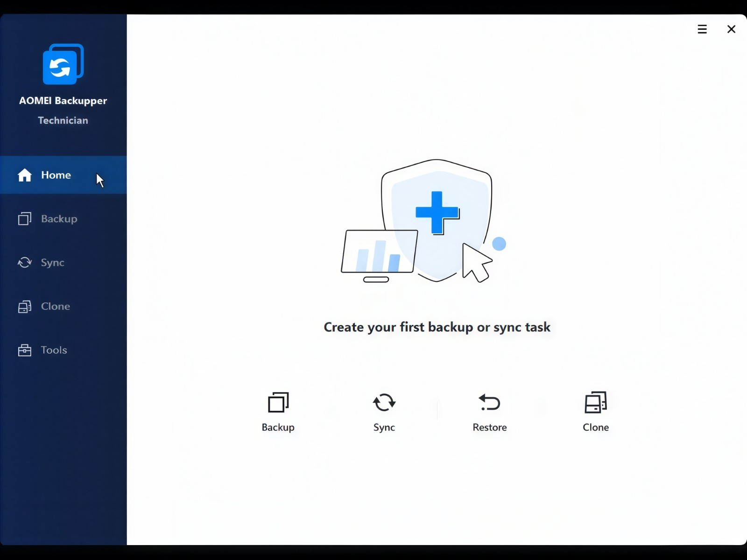This screenshot has width=747, height=560.
Task: Click the shield illustration with the blue plus
Action: 437,220
